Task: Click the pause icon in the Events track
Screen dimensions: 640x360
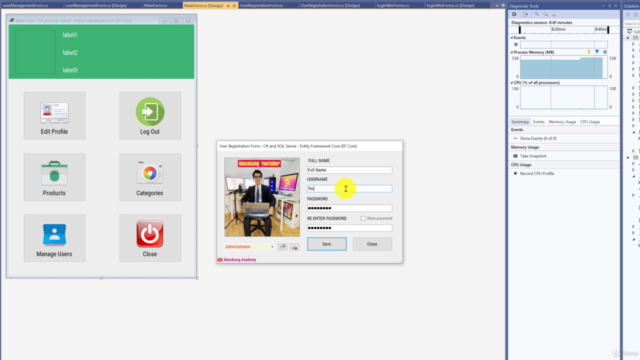Action: coord(516,44)
